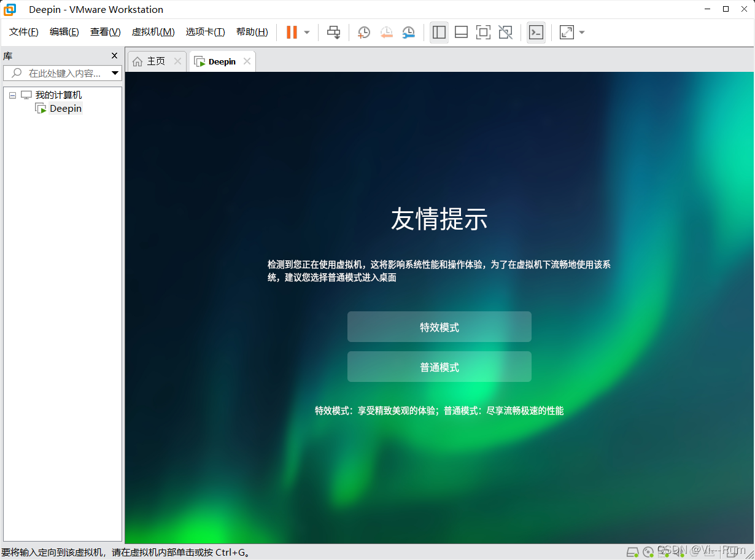Screen dimensions: 755x560
Task: Open the 查看 menu
Action: coord(106,32)
